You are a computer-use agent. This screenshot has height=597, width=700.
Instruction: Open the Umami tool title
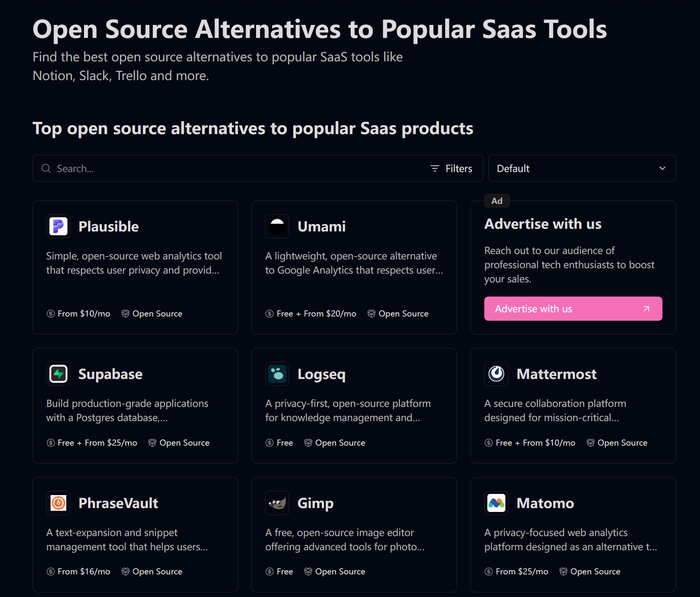click(x=321, y=226)
